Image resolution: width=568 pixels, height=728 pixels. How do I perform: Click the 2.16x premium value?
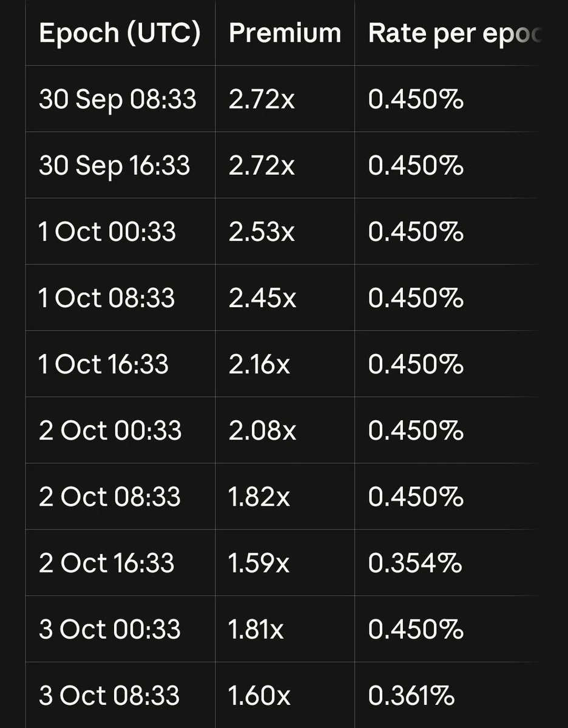(259, 364)
